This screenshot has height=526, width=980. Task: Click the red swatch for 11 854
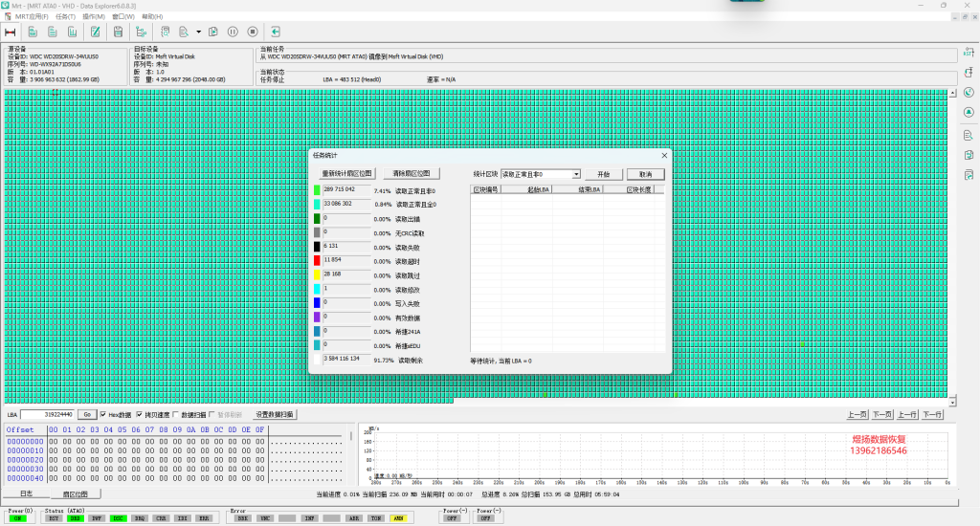317,260
